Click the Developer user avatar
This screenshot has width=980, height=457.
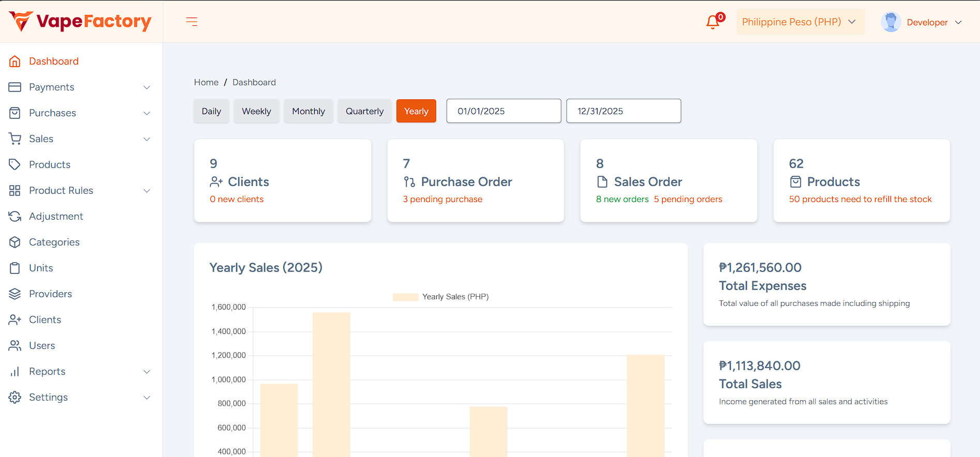[891, 22]
